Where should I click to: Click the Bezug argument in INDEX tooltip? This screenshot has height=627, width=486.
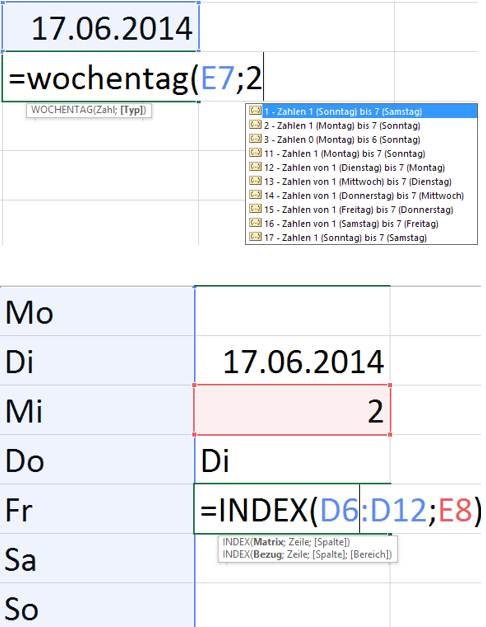(268, 555)
